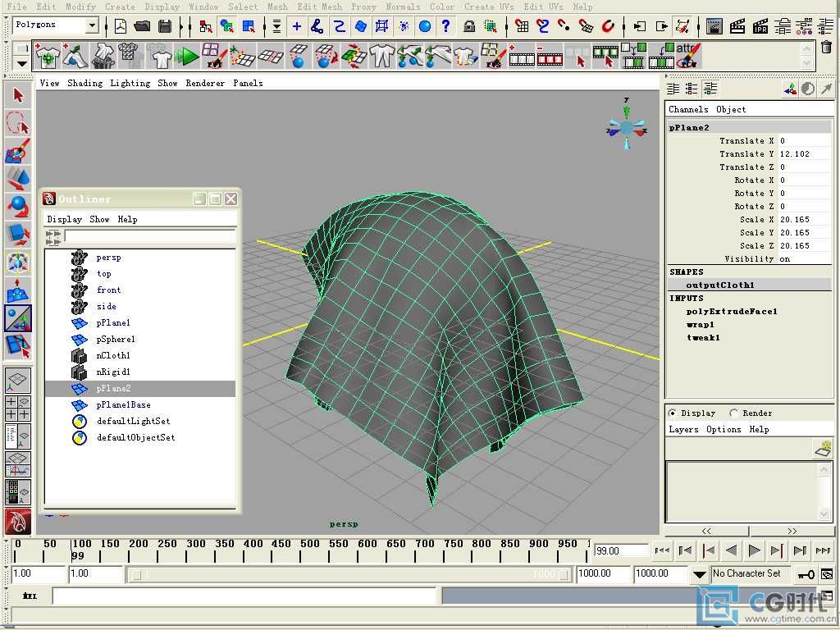Click the range slider bar
840x630 pixels.
pos(349,574)
